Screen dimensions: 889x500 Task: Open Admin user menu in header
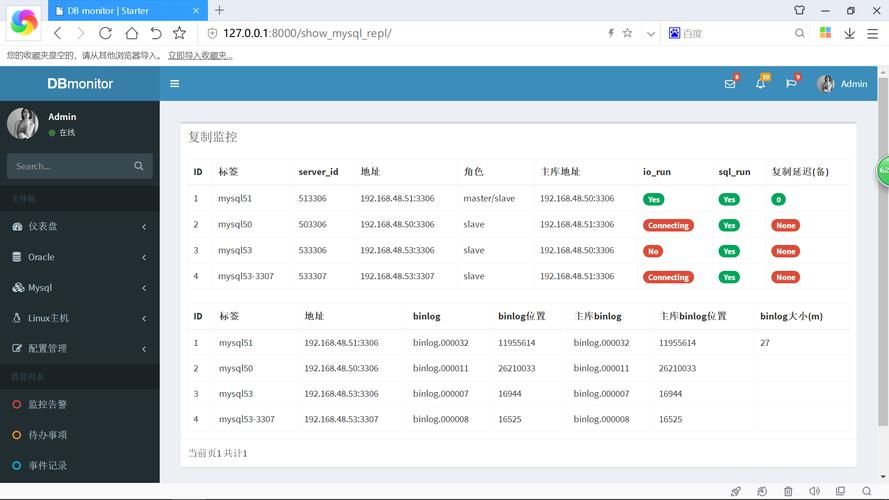[x=842, y=84]
